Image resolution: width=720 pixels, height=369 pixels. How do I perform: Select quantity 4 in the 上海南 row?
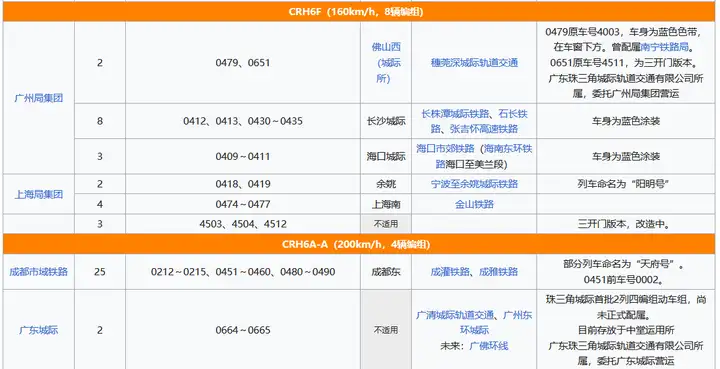click(100, 204)
